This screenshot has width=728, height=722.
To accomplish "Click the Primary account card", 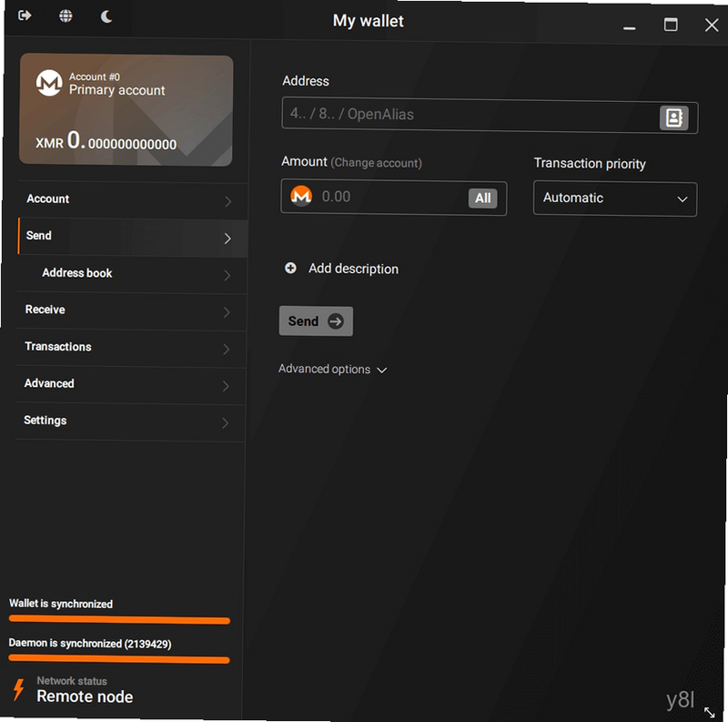I will coord(126,110).
